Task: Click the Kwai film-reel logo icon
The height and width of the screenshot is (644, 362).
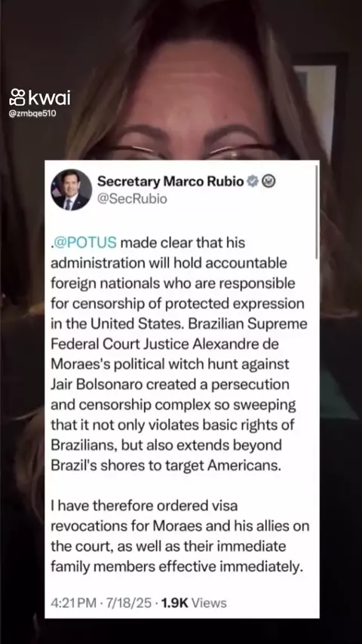Action: [x=17, y=98]
